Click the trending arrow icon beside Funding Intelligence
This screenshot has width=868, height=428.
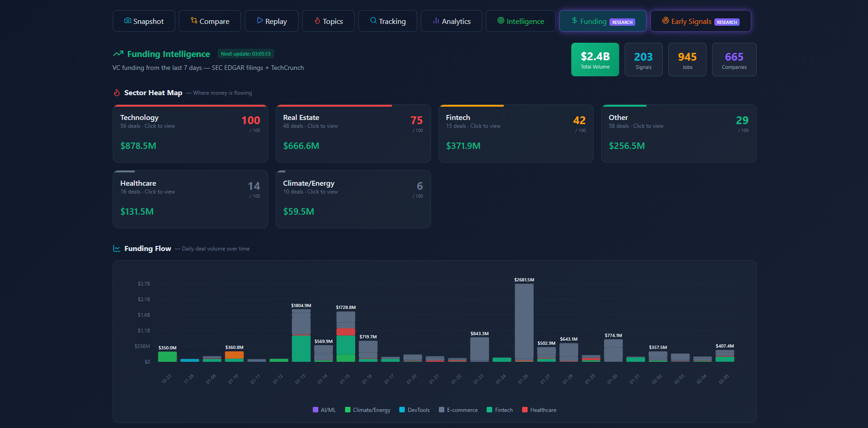(x=119, y=54)
